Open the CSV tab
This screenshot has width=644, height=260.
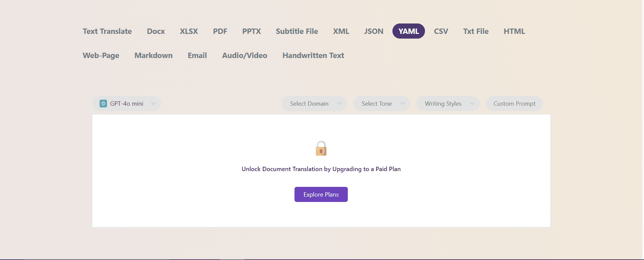pyautogui.click(x=441, y=31)
